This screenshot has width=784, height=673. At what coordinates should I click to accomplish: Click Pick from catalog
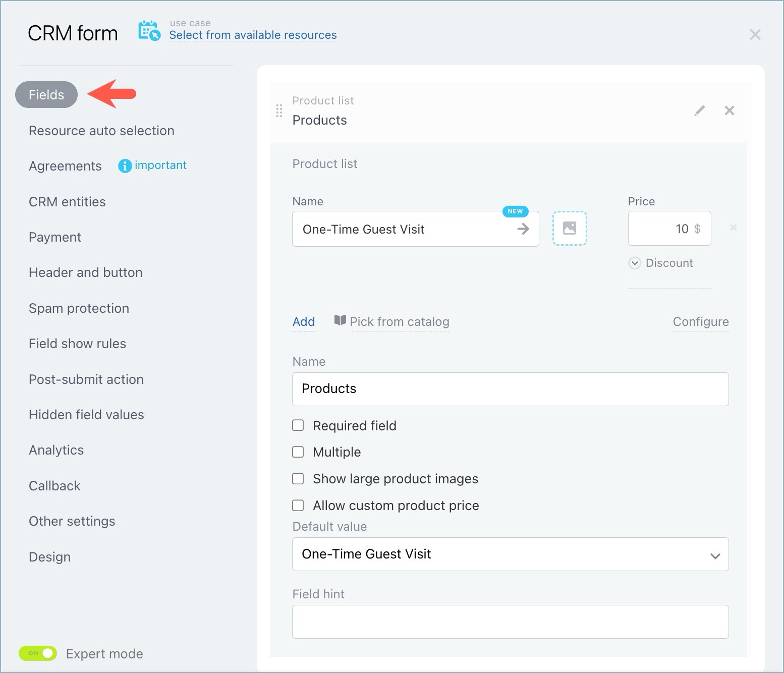(399, 321)
